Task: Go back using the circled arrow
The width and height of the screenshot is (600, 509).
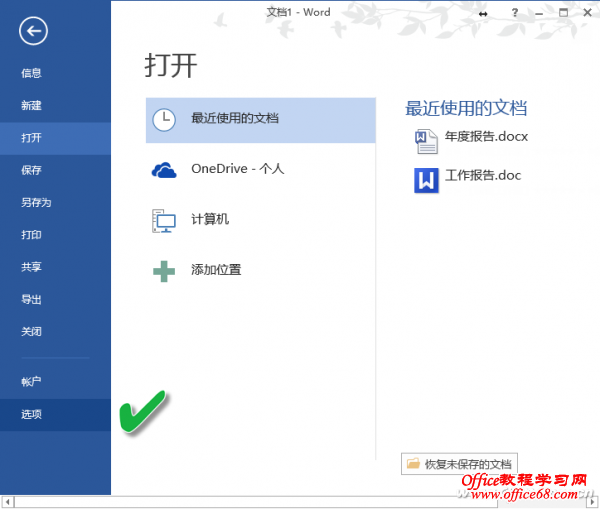Action: [x=33, y=31]
